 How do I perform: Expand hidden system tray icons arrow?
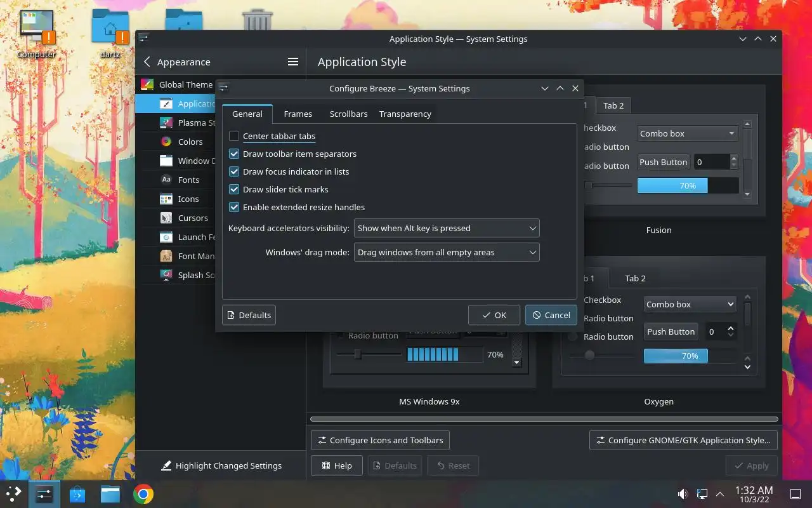pyautogui.click(x=720, y=494)
